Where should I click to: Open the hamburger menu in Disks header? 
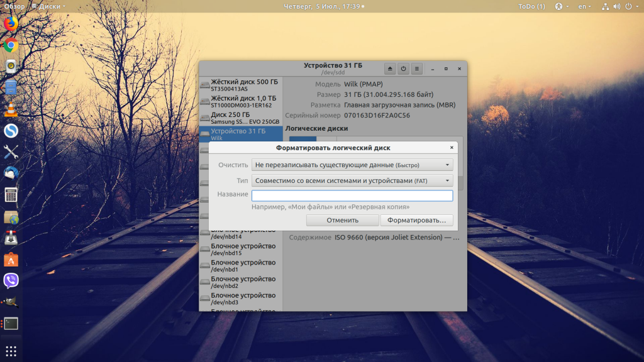click(417, 69)
